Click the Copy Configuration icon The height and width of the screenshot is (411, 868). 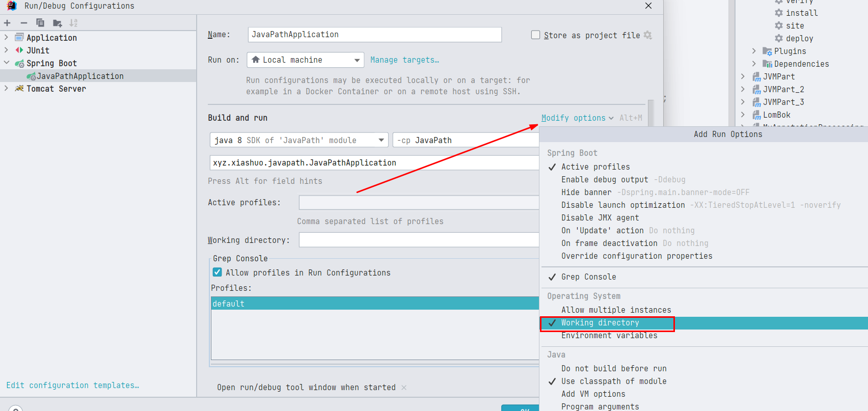click(x=40, y=23)
